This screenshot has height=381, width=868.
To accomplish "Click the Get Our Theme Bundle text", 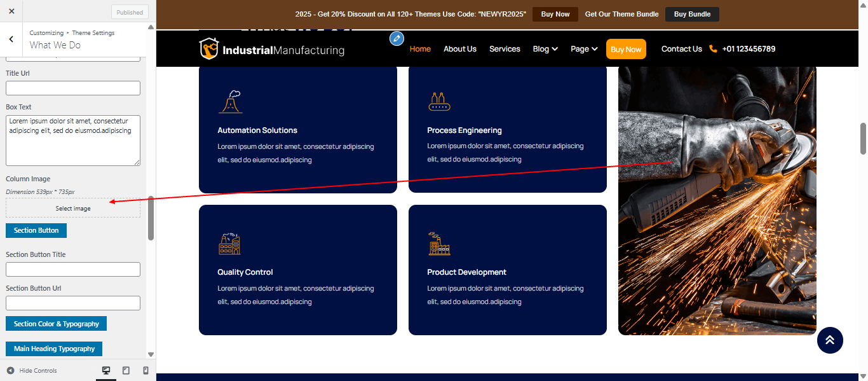I will [x=621, y=14].
